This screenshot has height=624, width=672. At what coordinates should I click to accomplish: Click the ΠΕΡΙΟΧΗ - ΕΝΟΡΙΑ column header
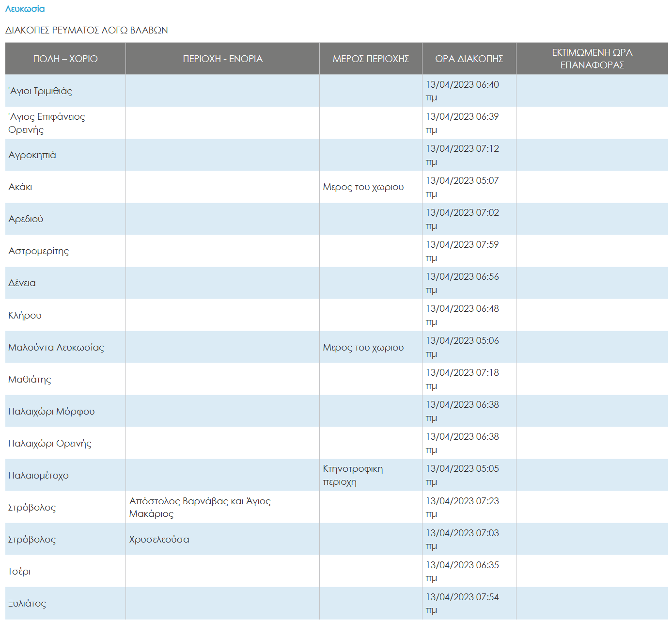[223, 59]
